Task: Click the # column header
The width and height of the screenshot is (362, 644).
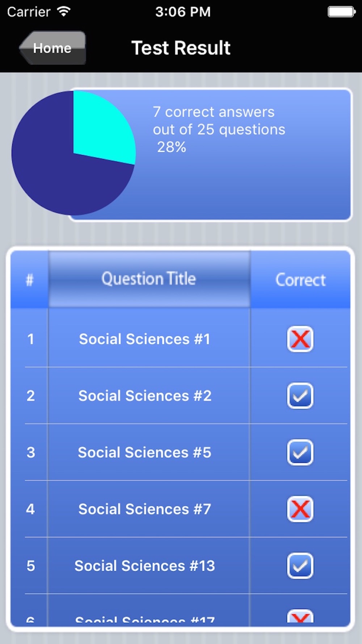Action: tap(30, 280)
